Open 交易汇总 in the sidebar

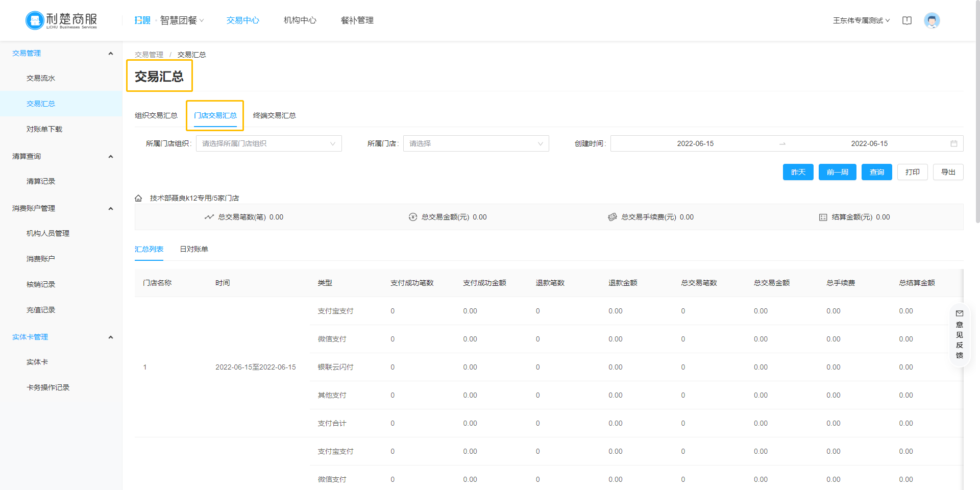point(41,104)
